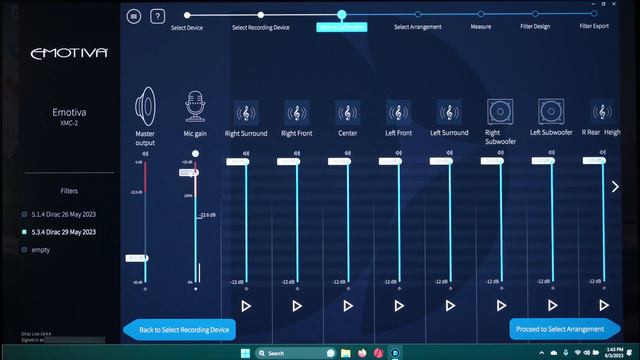Click the Master output slider handle
The image size is (640, 360).
pos(137,258)
